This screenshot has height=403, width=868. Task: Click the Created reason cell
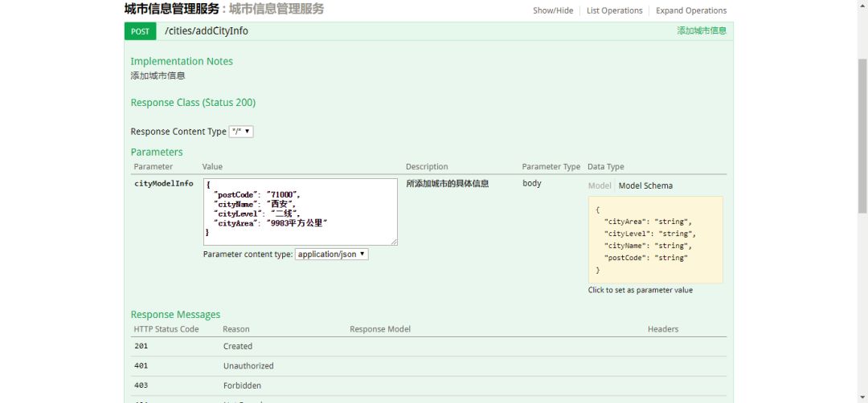(238, 346)
